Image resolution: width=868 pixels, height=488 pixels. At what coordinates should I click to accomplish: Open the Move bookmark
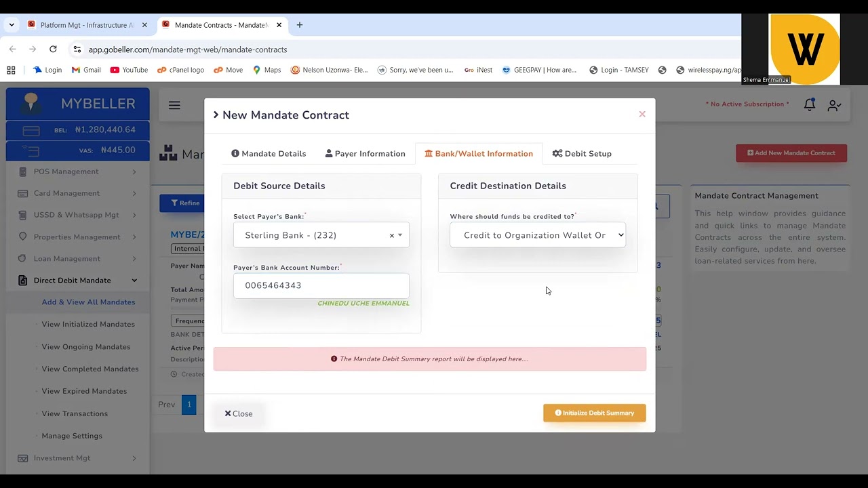click(x=229, y=70)
